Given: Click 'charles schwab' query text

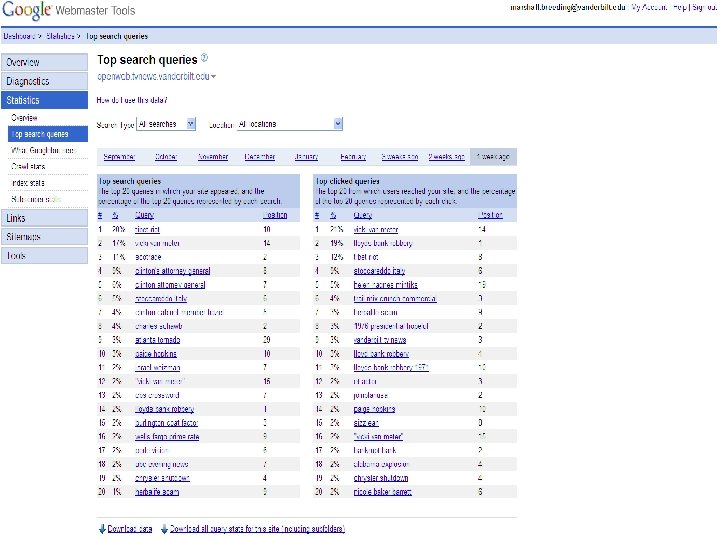Looking at the screenshot, I should point(158,326).
